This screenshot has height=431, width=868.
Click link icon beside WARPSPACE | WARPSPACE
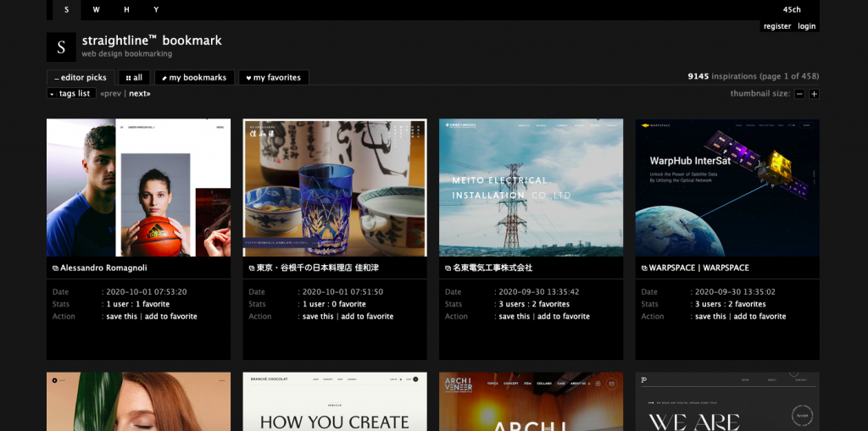pos(644,268)
